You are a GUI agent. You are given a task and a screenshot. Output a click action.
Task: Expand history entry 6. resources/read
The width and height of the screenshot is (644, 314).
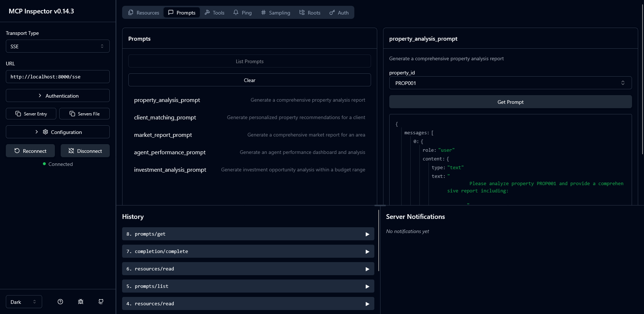point(248,269)
